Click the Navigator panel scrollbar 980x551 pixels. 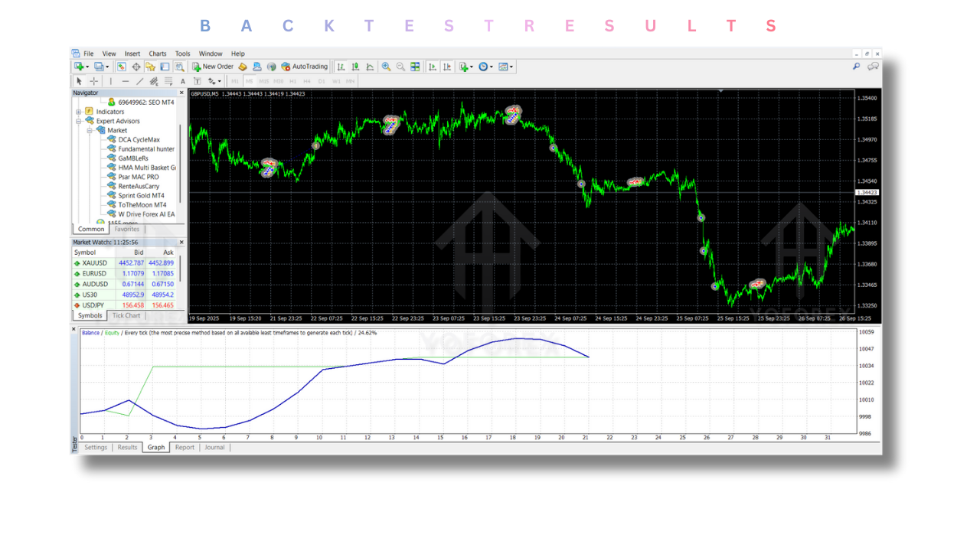coord(181,161)
